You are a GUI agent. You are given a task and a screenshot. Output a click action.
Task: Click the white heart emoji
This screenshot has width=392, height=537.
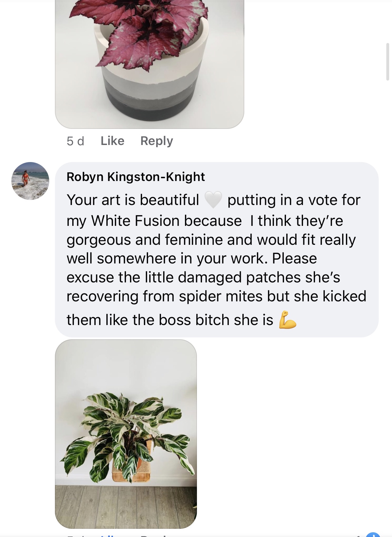(x=213, y=200)
